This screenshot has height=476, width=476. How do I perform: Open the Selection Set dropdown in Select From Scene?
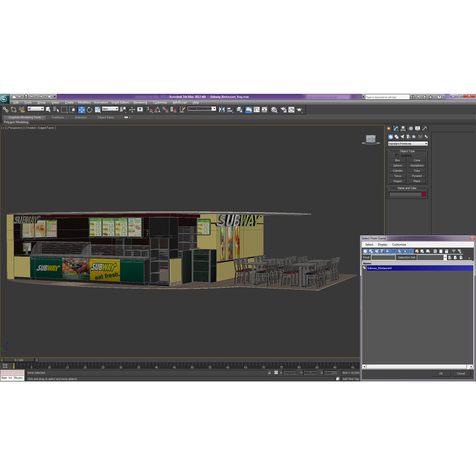445,257
